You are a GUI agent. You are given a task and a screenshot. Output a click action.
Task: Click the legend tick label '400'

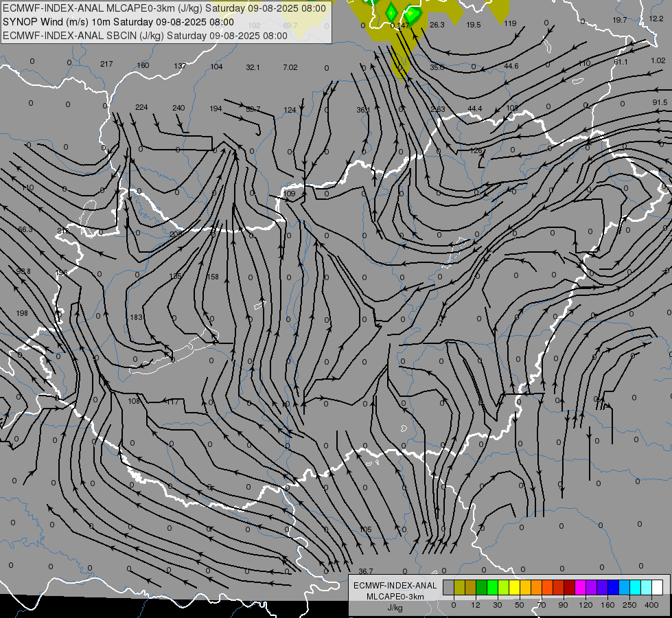tap(651, 605)
